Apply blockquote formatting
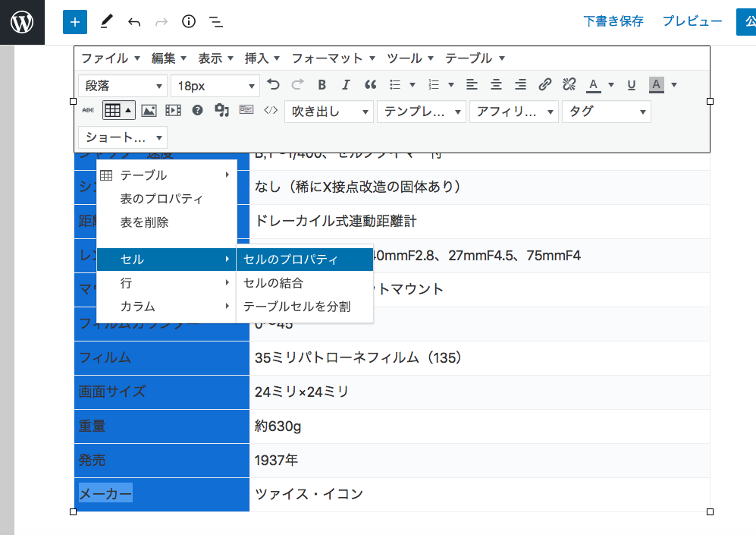The height and width of the screenshot is (535, 756). point(370,85)
